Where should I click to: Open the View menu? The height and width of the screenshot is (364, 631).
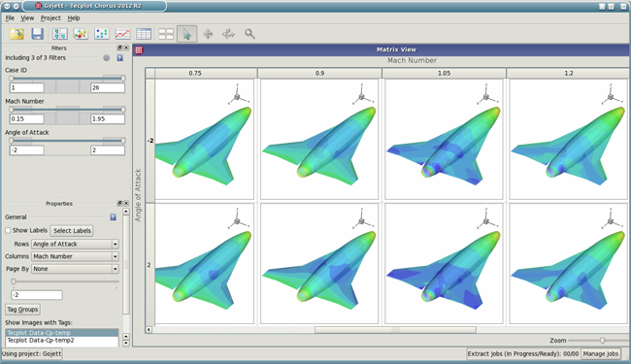point(27,18)
